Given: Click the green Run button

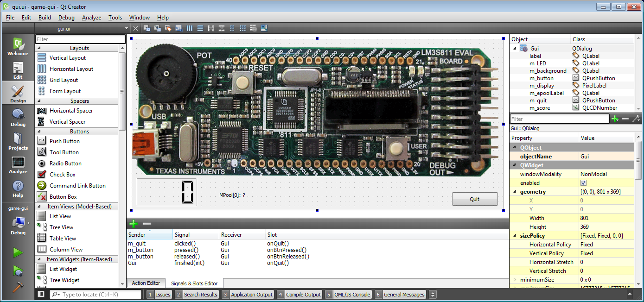Looking at the screenshot, I should 18,252.
